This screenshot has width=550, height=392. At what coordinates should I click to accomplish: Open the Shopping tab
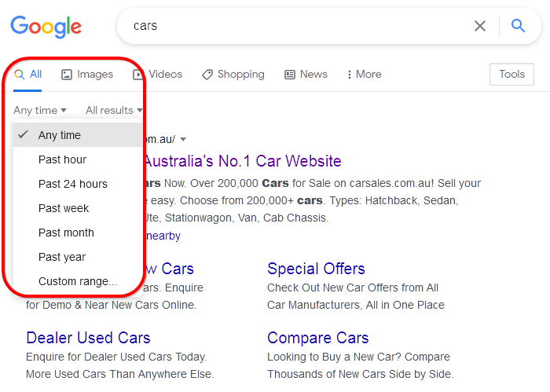pos(233,75)
